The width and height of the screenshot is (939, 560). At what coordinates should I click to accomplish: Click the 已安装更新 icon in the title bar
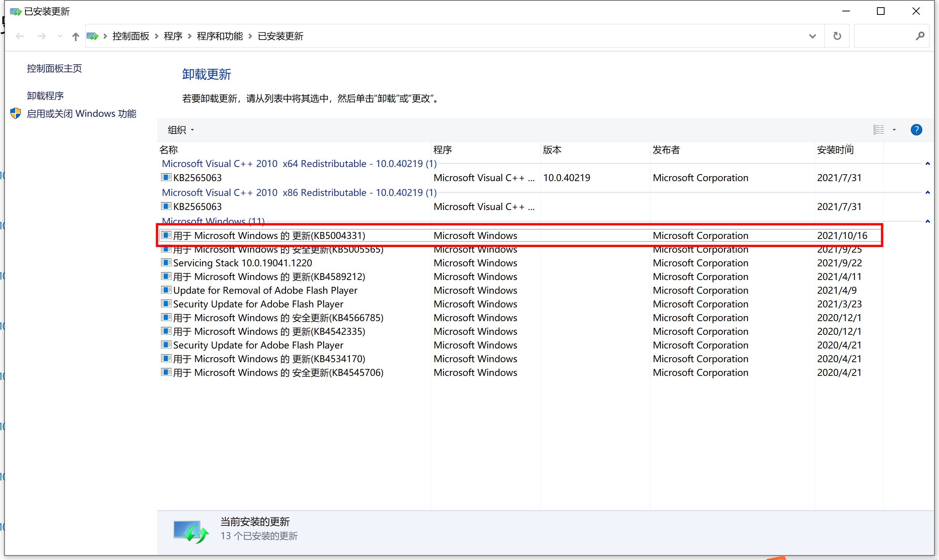[x=15, y=11]
